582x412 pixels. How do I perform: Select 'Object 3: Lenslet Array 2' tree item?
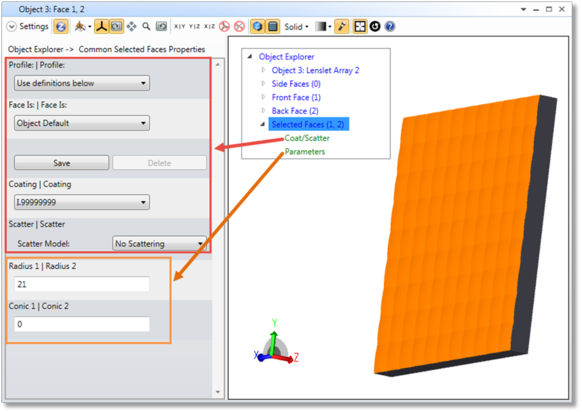315,71
